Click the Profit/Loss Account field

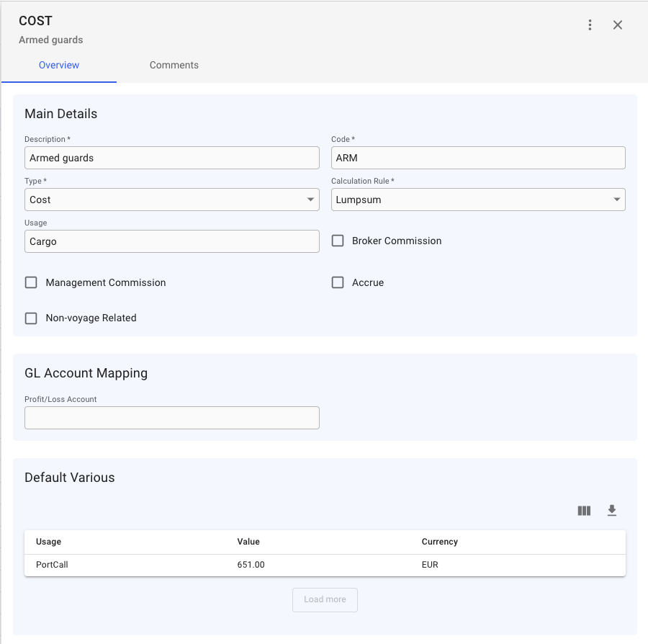click(171, 418)
